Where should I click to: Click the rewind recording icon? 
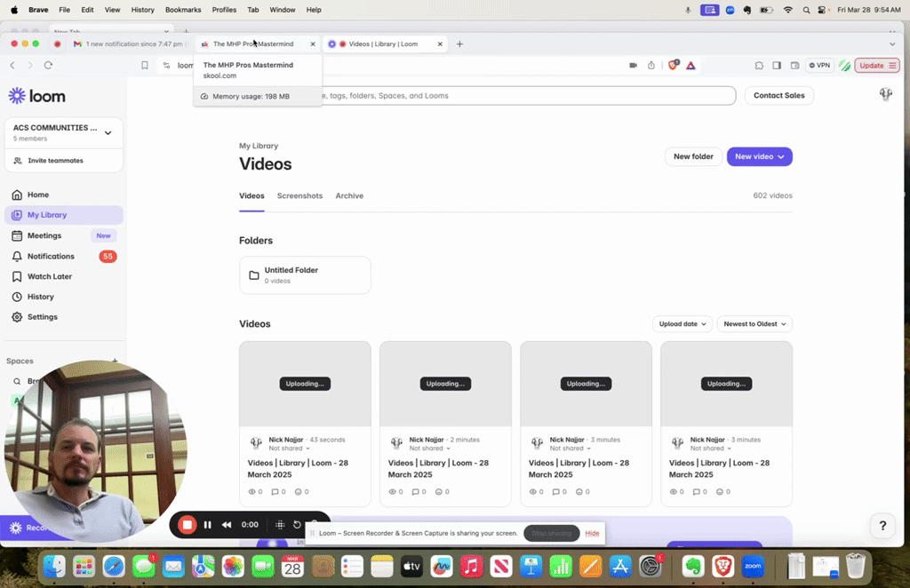tap(227, 525)
